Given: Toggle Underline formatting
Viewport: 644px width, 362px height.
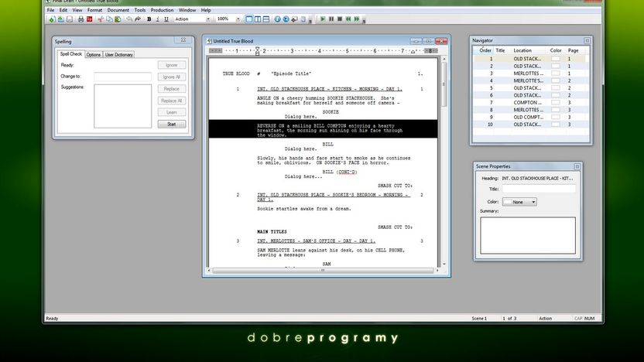Looking at the screenshot, I should (166, 19).
